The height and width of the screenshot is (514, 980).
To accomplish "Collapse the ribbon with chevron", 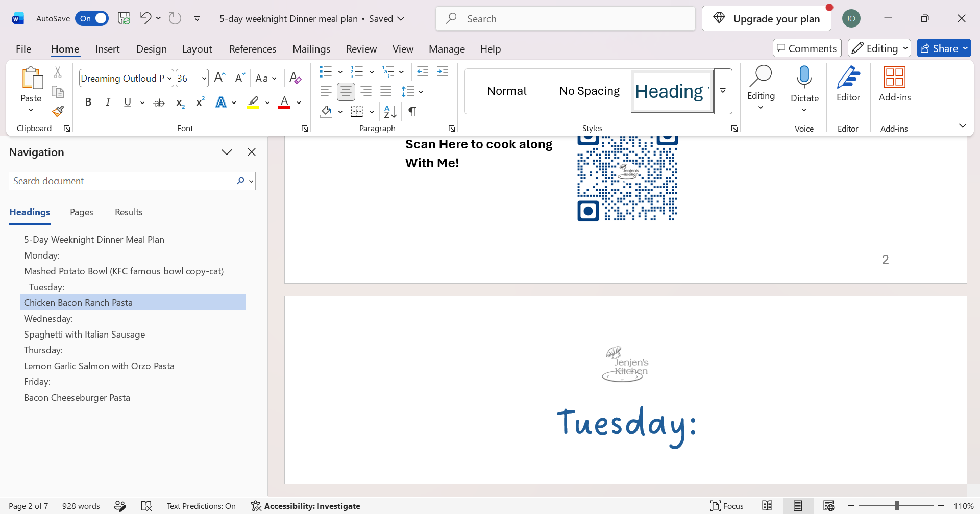I will 963,125.
